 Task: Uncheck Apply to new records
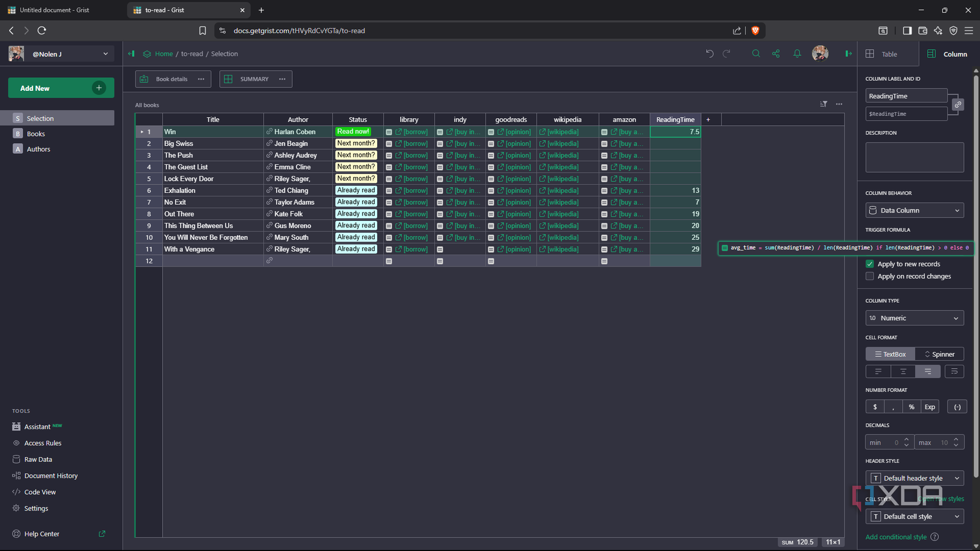[870, 264]
